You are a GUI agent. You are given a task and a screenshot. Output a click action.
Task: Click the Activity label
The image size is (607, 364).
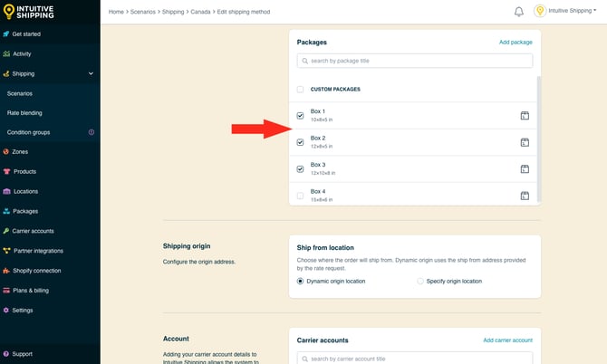pyautogui.click(x=22, y=53)
